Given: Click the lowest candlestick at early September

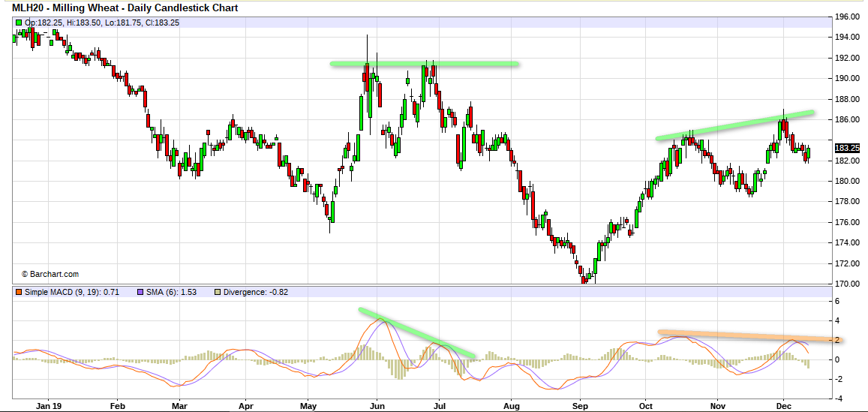Looking at the screenshot, I should tap(584, 280).
